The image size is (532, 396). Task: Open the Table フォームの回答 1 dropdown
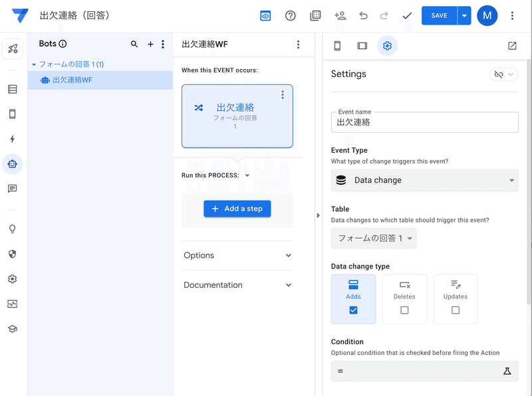pos(374,239)
